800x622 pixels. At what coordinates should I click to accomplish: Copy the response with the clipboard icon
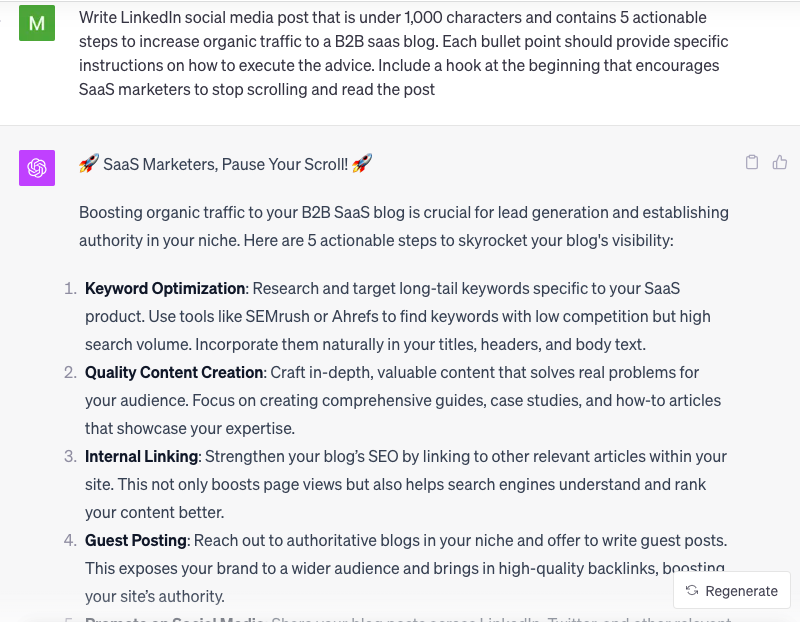coord(752,163)
